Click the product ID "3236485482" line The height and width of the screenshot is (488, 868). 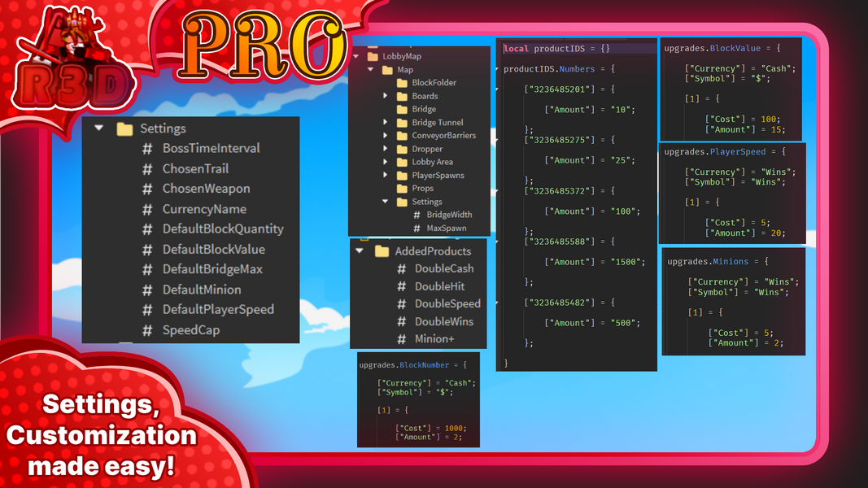(569, 303)
